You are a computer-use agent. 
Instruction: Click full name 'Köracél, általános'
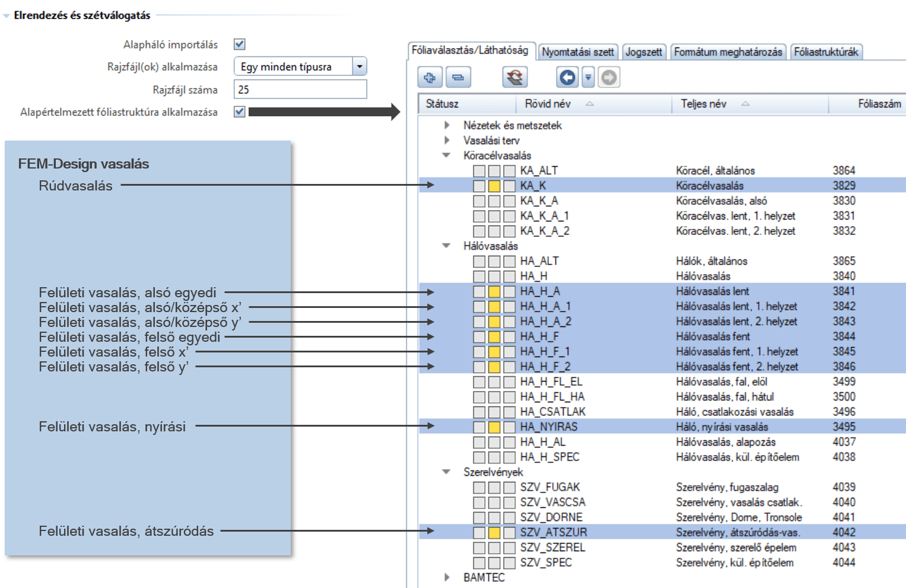coord(716,171)
